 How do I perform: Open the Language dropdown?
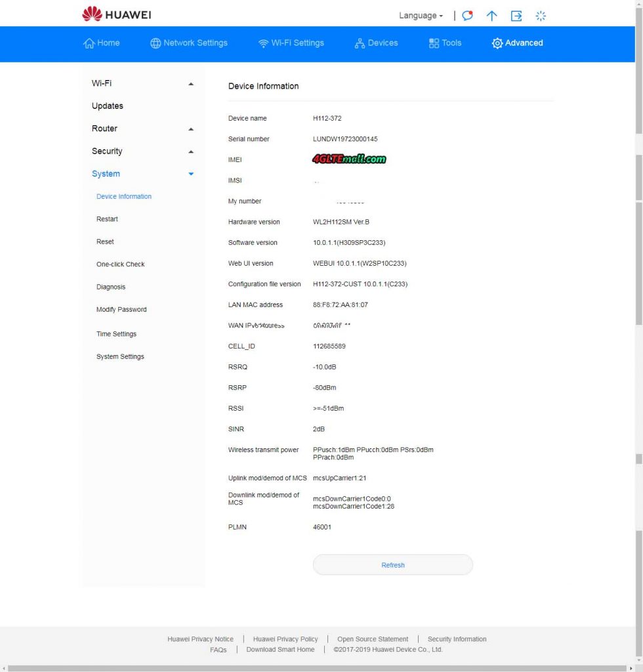[x=420, y=15]
